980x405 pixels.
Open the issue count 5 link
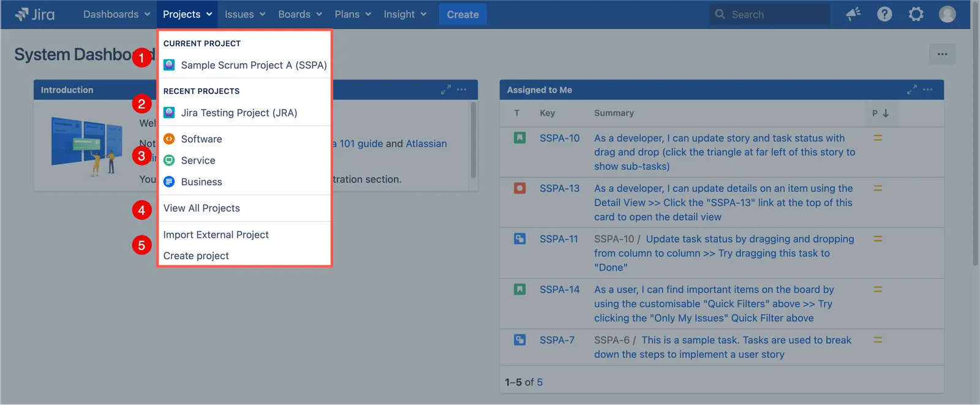pyautogui.click(x=540, y=382)
